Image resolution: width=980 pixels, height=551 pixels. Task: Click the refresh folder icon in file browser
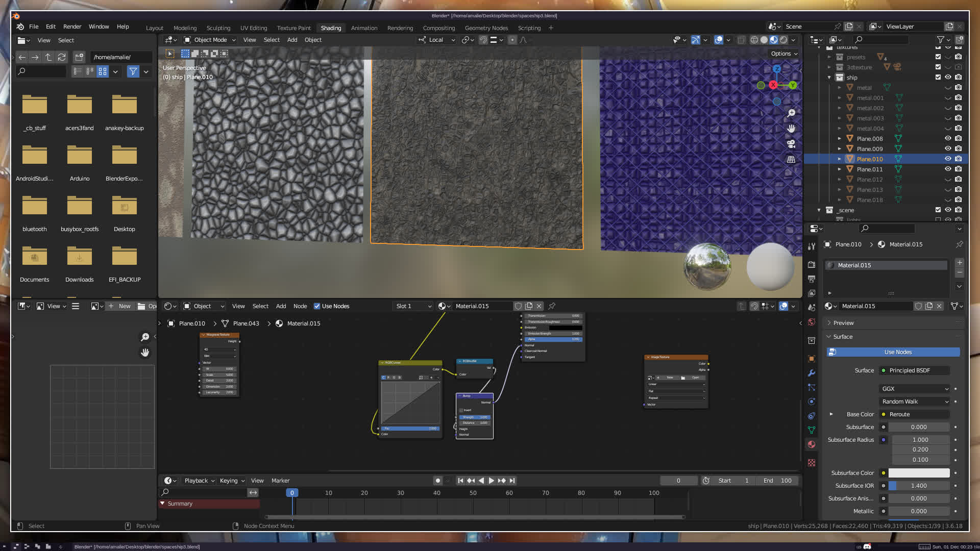[62, 57]
